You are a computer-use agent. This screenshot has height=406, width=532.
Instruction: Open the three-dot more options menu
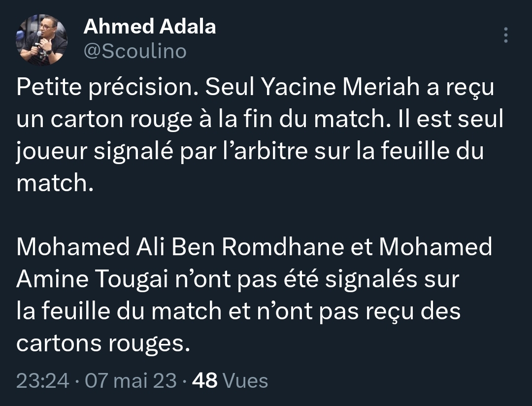coord(505,35)
